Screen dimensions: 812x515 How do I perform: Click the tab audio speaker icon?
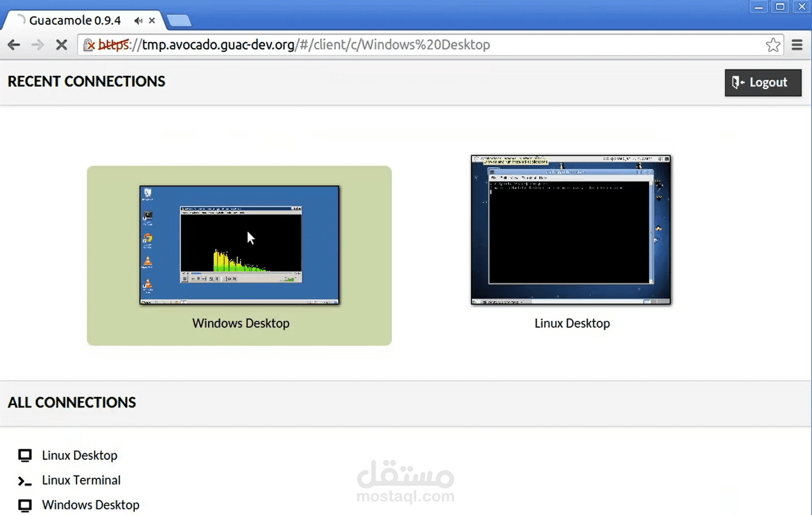click(x=138, y=21)
